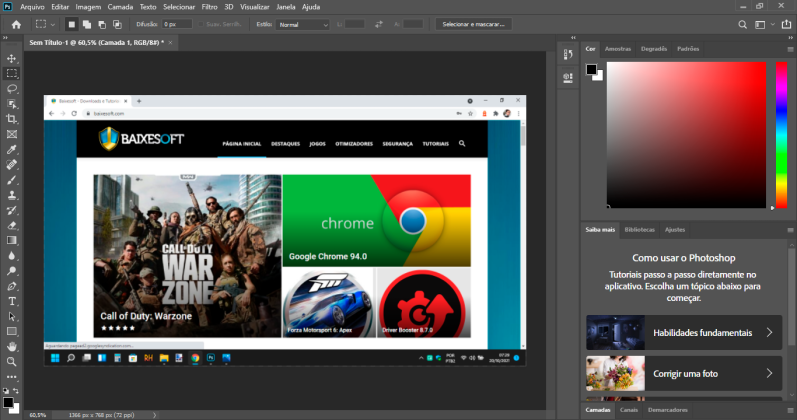The width and height of the screenshot is (797, 420).
Task: Open the Filtro menu
Action: [x=209, y=7]
